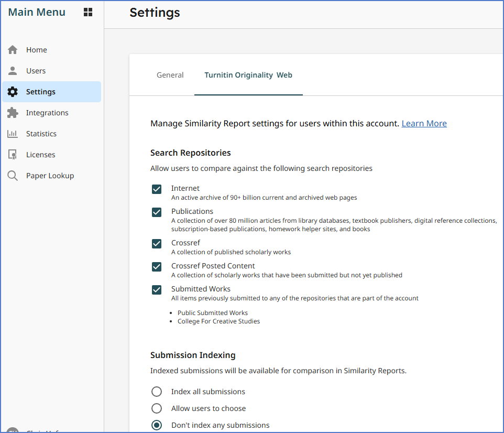Click the Crossref description text
Viewport: 504px width, 433px height.
coord(231,252)
